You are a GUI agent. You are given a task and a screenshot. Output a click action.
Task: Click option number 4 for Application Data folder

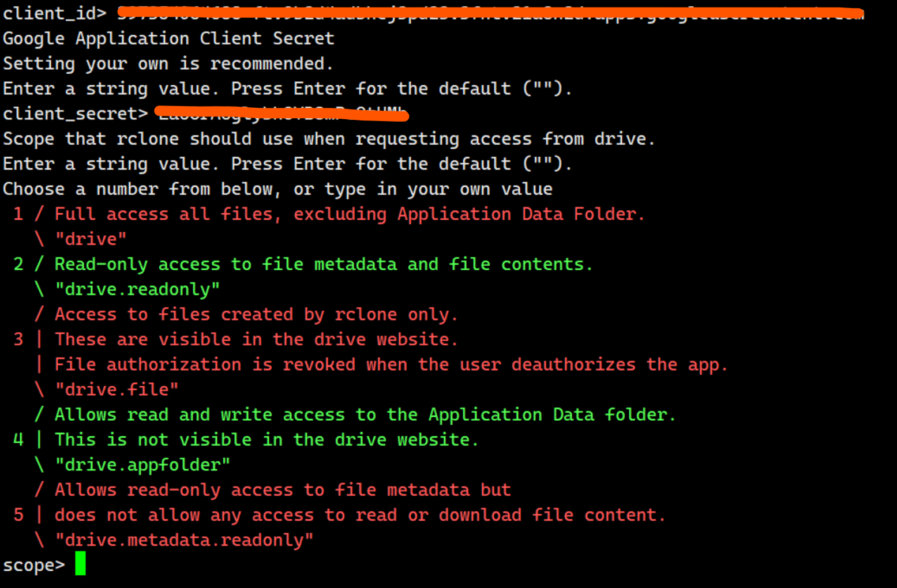18,439
